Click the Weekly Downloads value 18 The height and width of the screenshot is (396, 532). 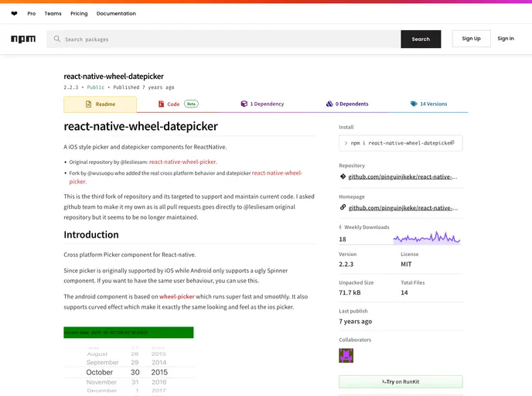(x=343, y=239)
